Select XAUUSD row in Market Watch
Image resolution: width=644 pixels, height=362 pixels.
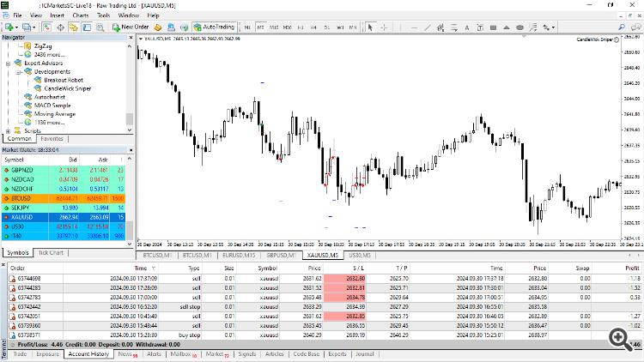[64, 217]
